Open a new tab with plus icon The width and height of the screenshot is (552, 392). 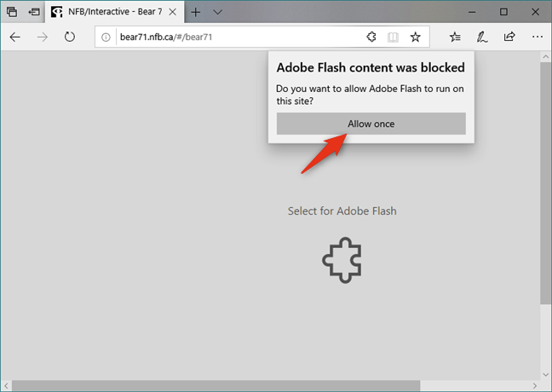tap(195, 12)
